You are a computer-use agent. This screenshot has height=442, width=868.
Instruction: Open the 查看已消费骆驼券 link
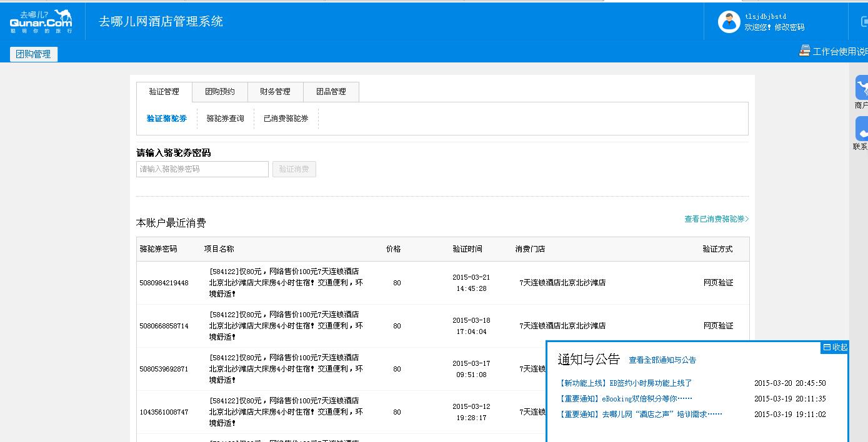pyautogui.click(x=716, y=219)
